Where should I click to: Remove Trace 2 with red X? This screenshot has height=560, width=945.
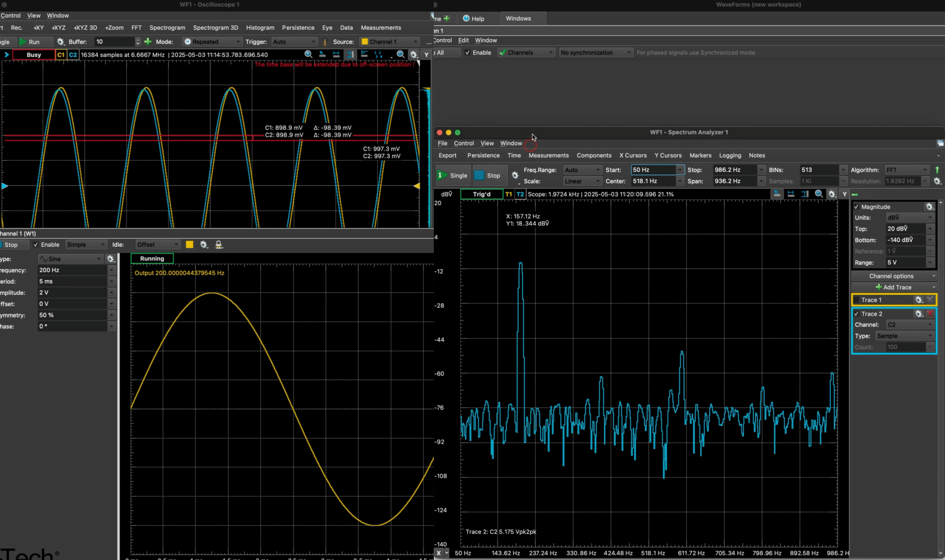pyautogui.click(x=930, y=314)
